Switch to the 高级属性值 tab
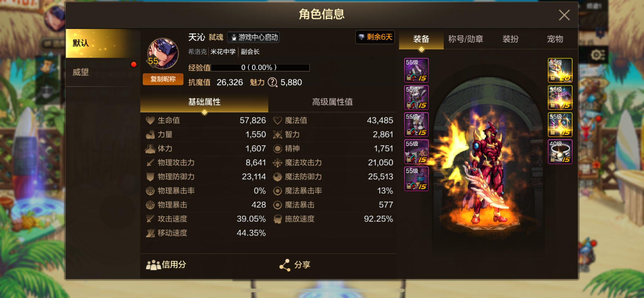 click(x=332, y=102)
